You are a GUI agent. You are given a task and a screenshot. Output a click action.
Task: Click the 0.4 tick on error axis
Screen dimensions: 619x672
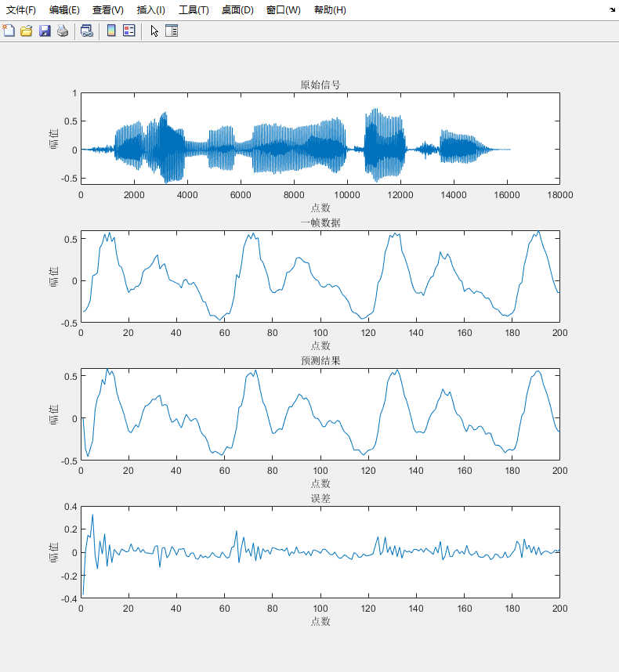coord(71,507)
